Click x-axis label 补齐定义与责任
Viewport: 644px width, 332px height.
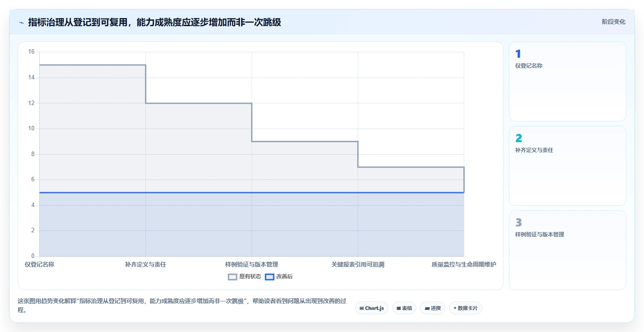(x=145, y=264)
